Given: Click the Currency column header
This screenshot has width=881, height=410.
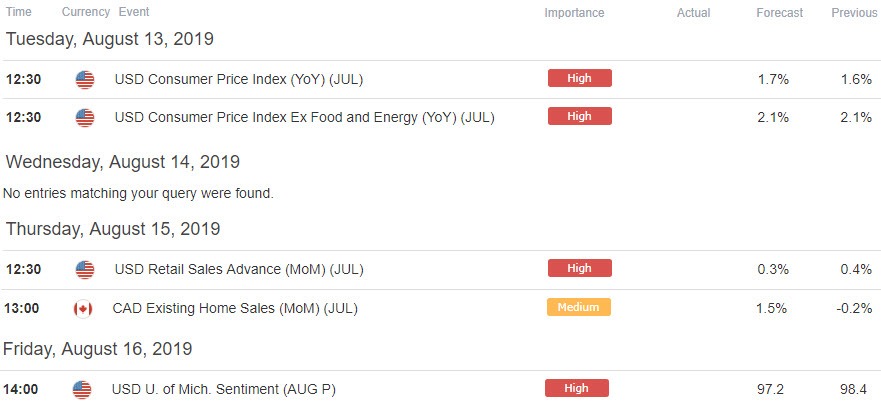Looking at the screenshot, I should click(86, 13).
